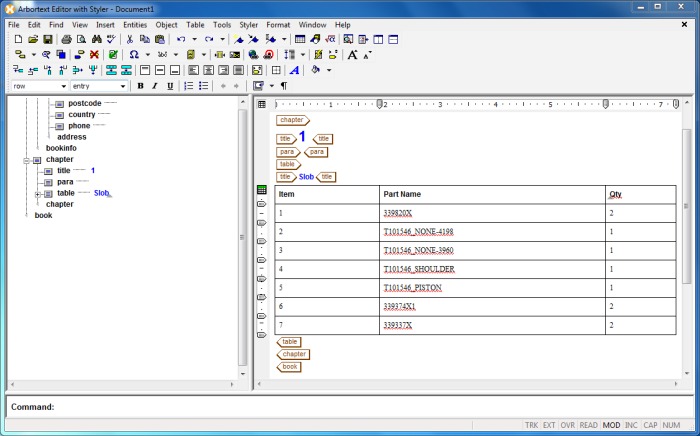The height and width of the screenshot is (436, 700).
Task: Click the Save document icon
Action: pyautogui.click(x=48, y=39)
